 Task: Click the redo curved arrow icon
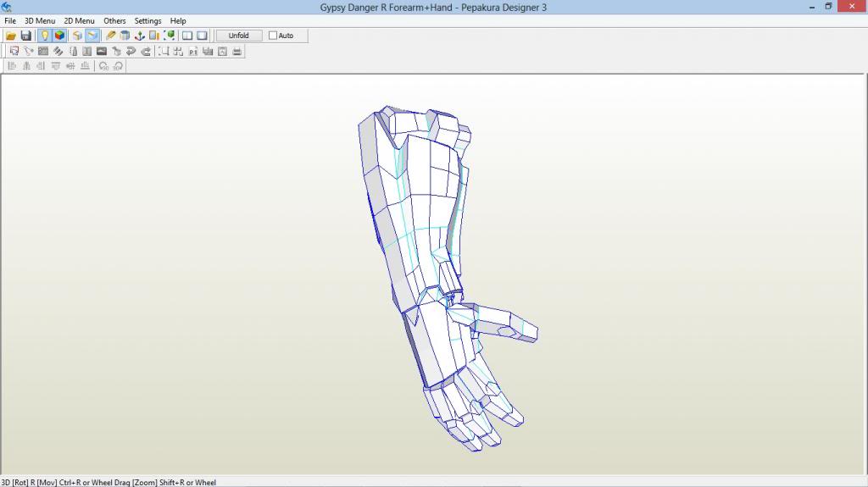146,51
